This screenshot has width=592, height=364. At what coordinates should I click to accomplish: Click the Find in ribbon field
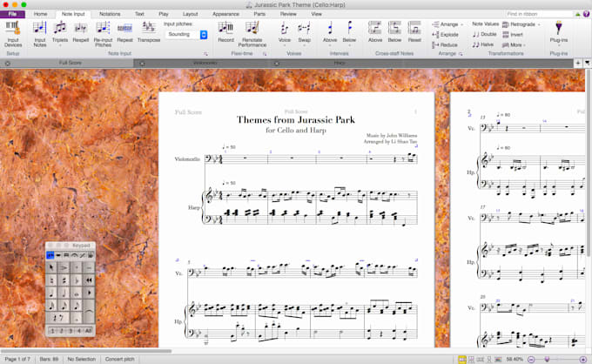click(x=538, y=14)
